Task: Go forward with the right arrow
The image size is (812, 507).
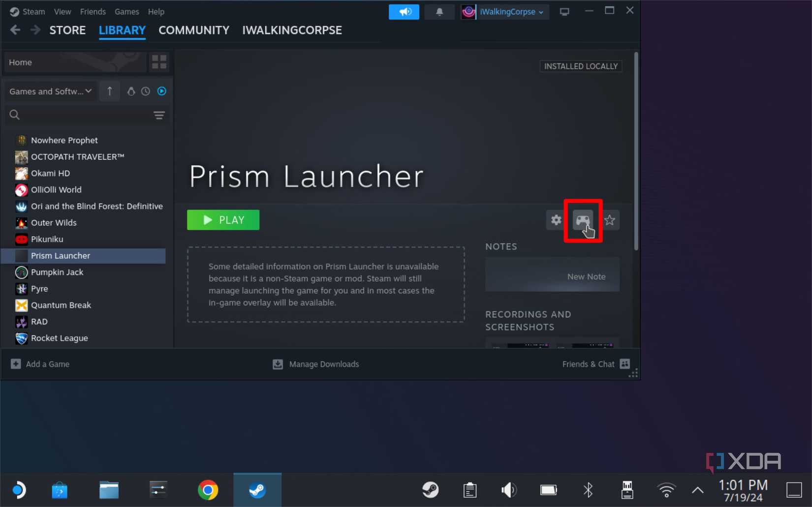Action: tap(35, 30)
